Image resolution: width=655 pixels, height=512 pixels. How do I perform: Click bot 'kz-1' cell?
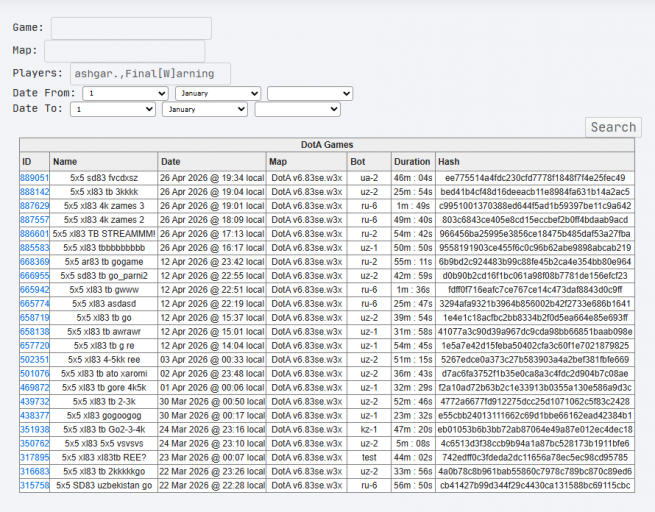coord(369,430)
